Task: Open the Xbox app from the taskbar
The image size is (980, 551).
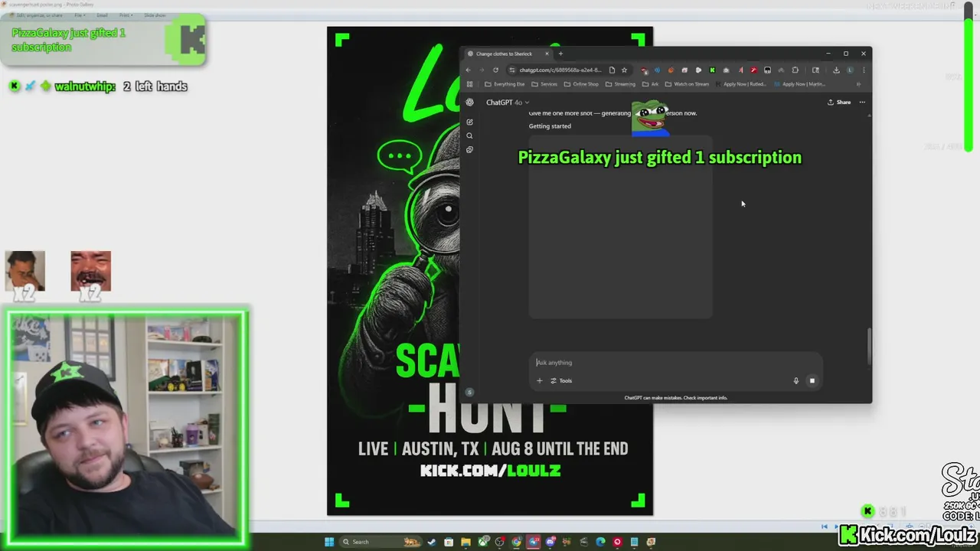Action: 483,542
